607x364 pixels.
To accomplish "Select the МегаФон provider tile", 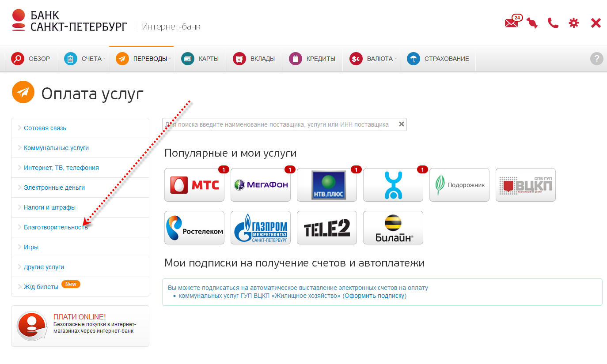I will coord(261,185).
